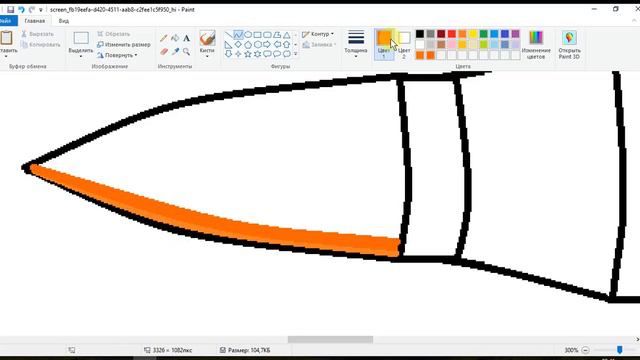This screenshot has width=640, height=360.
Task: Pick the black palette color
Action: 420,34
